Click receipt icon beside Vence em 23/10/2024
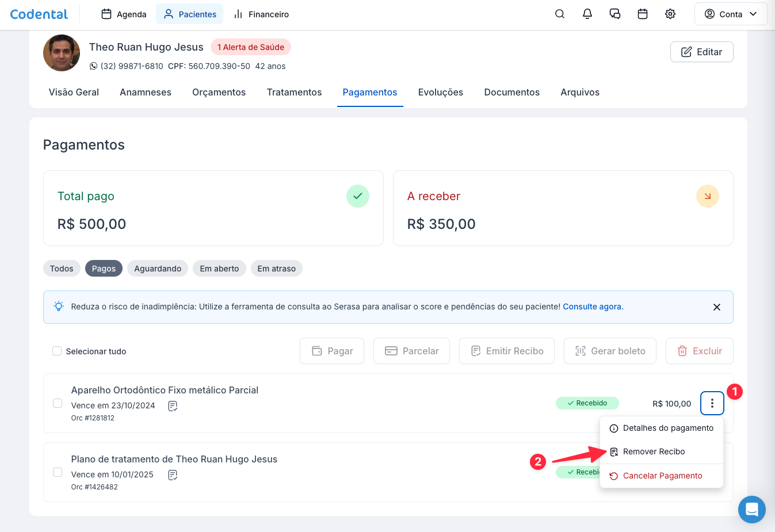This screenshot has height=532, width=775. pos(173,406)
